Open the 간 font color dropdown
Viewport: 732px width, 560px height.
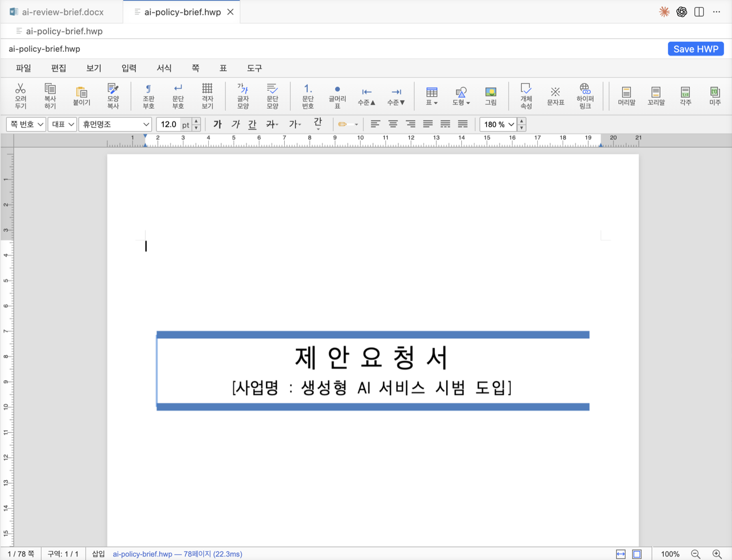tap(318, 124)
